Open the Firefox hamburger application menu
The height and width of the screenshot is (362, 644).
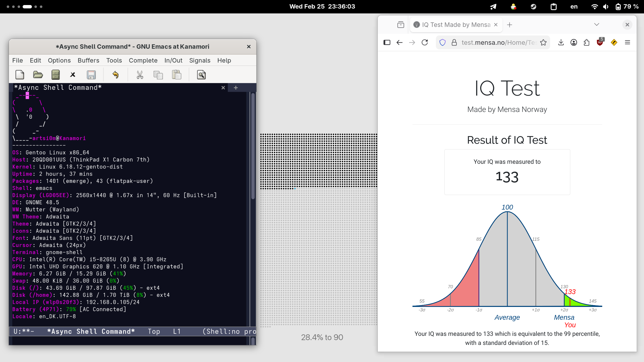tap(627, 43)
